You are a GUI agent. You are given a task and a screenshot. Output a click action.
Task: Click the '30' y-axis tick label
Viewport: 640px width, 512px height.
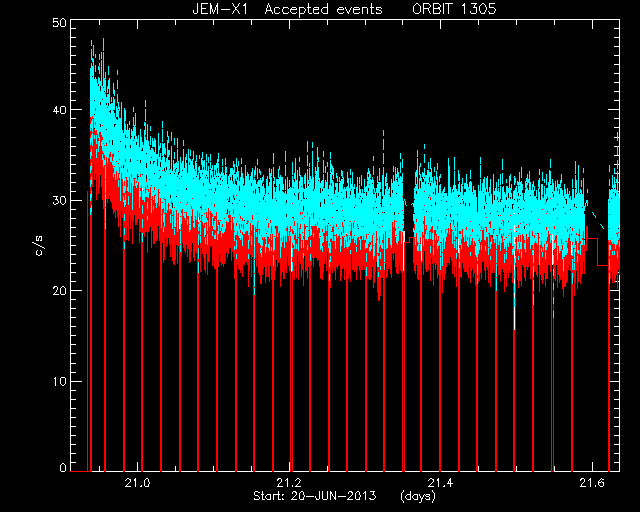pyautogui.click(x=59, y=200)
